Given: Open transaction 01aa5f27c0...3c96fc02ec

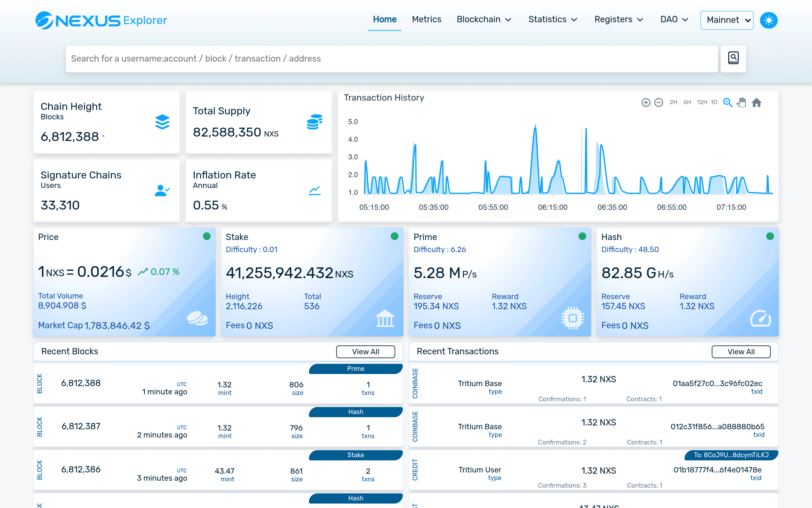Looking at the screenshot, I should click(717, 383).
